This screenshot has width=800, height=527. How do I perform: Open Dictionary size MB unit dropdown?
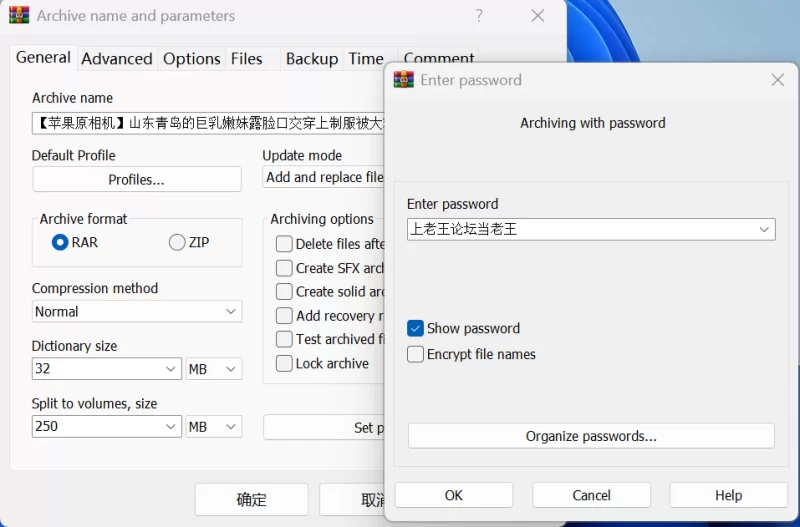click(x=213, y=369)
